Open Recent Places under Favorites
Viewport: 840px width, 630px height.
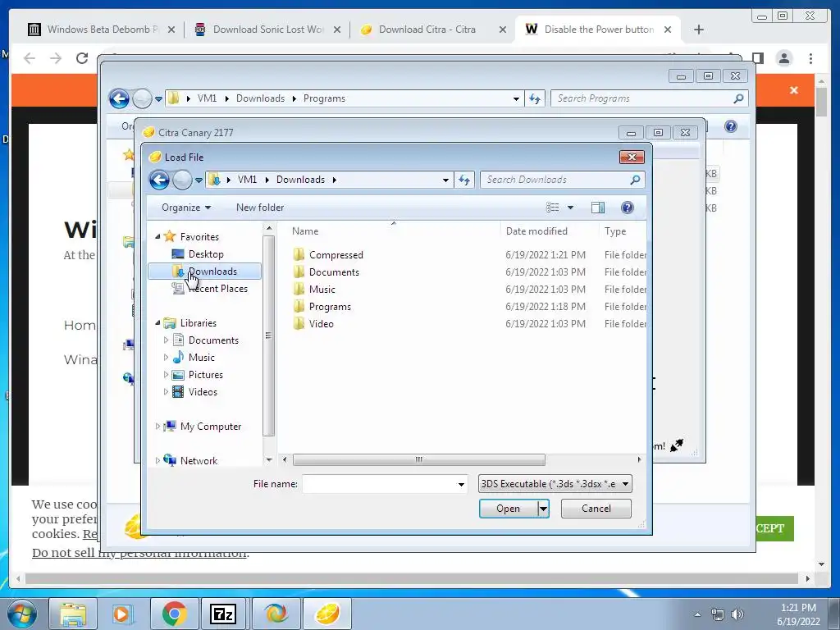point(218,288)
